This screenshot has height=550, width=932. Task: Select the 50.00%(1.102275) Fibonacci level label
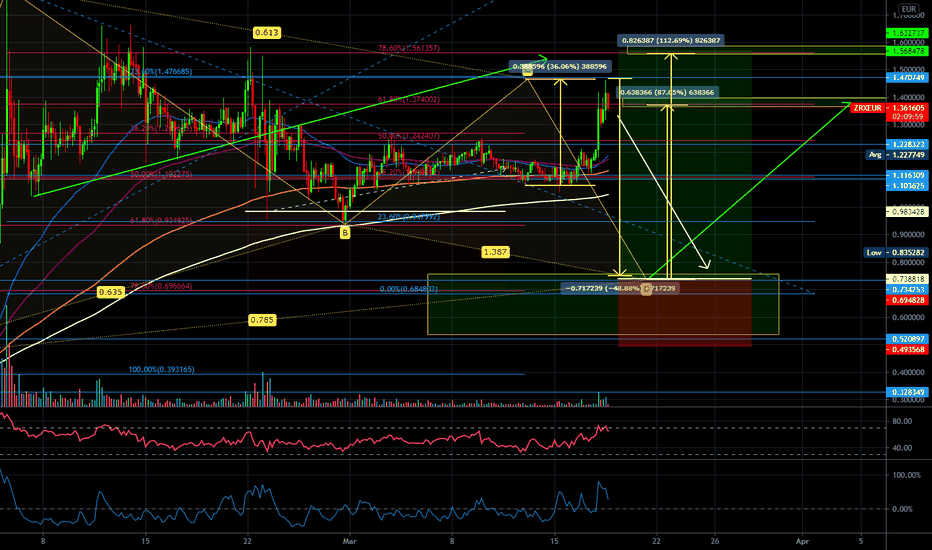coord(161,175)
